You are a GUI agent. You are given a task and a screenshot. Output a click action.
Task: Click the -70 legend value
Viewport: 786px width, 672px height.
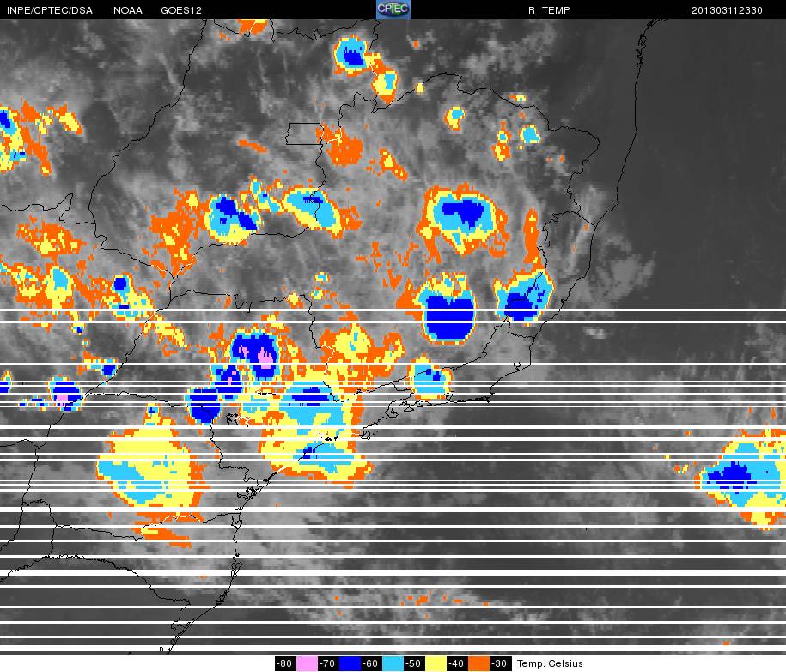328,663
